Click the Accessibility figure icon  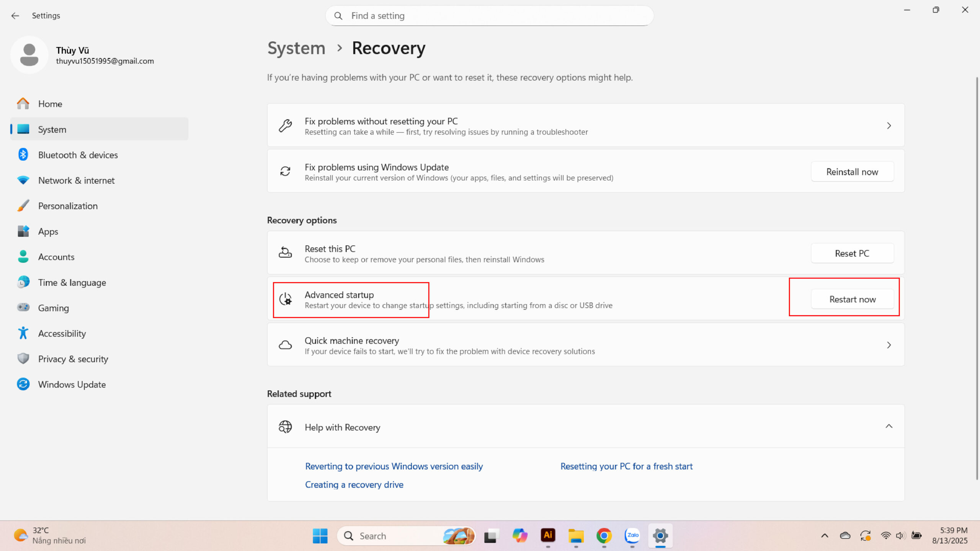click(23, 333)
